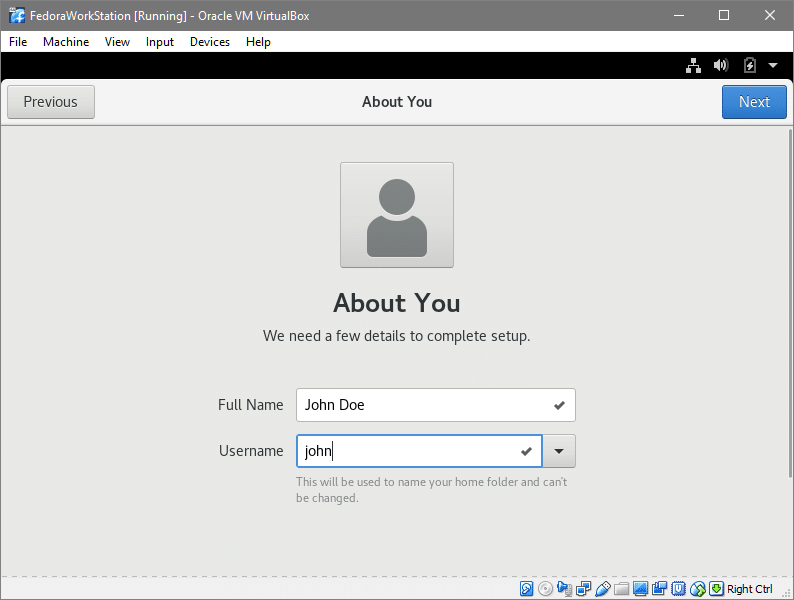Click the VirtualBox USB devices status icon
This screenshot has height=600, width=794.
(602, 589)
